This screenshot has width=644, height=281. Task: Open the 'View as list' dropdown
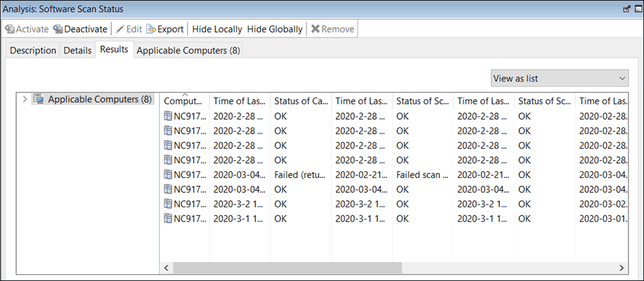560,79
